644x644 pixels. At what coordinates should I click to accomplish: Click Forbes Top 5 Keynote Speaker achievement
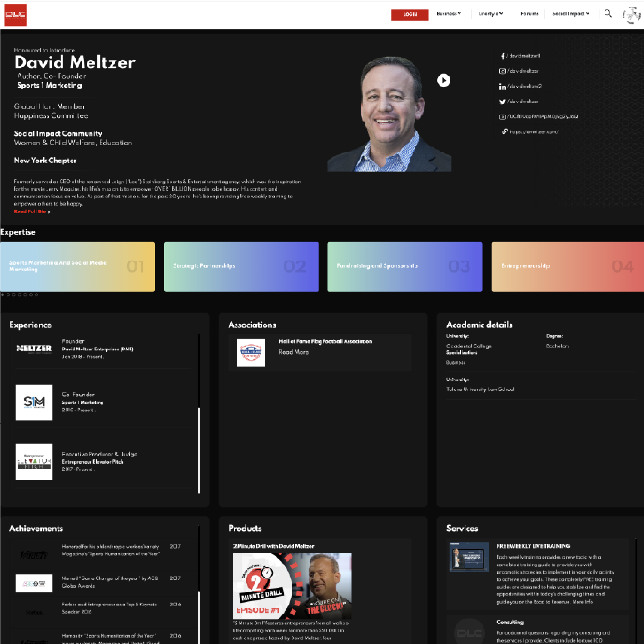109,608
